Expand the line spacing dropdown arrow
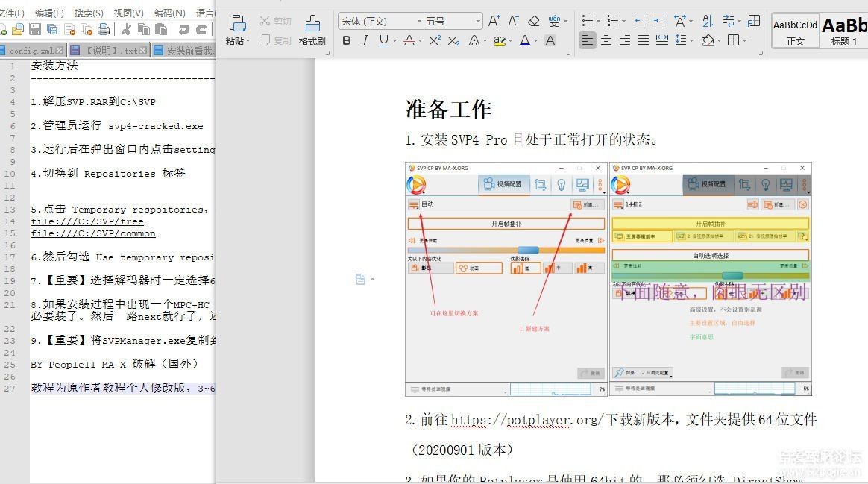The height and width of the screenshot is (484, 868). 692,40
